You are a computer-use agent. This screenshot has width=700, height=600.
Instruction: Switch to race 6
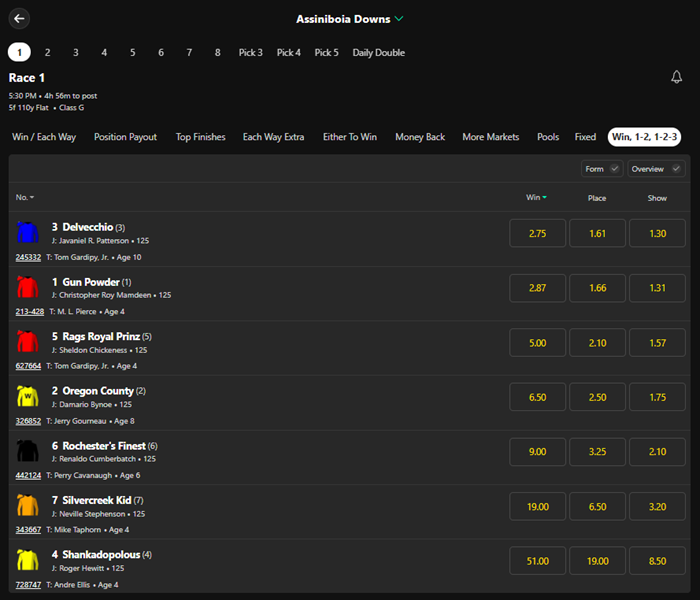[161, 52]
